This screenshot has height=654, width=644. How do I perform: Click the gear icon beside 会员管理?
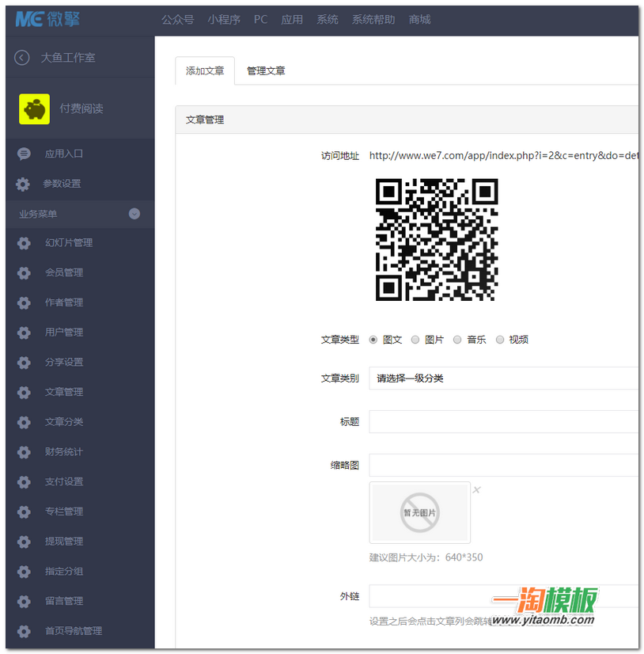pyautogui.click(x=24, y=273)
